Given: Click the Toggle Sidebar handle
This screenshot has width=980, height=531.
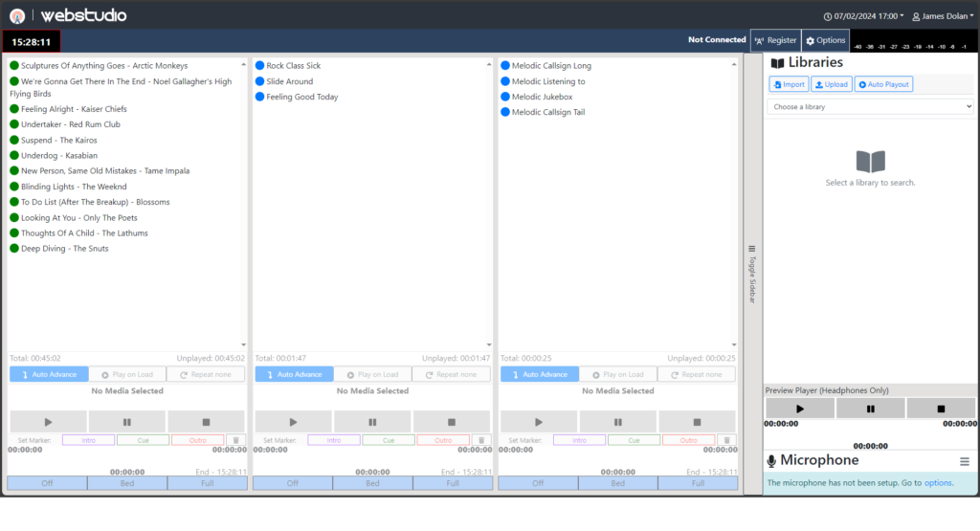Looking at the screenshot, I should 752,275.
